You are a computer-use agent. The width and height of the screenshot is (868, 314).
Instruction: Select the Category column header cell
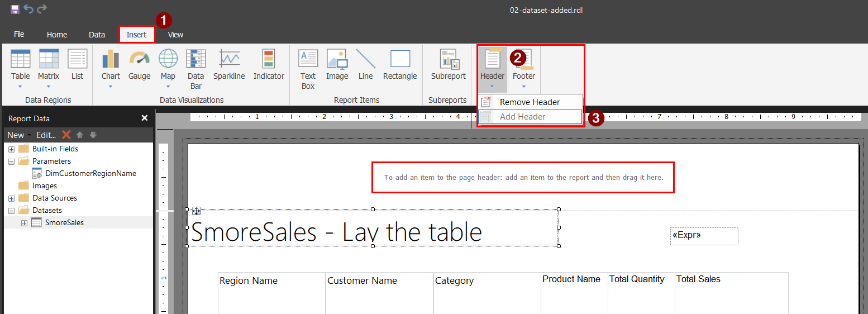tap(487, 293)
